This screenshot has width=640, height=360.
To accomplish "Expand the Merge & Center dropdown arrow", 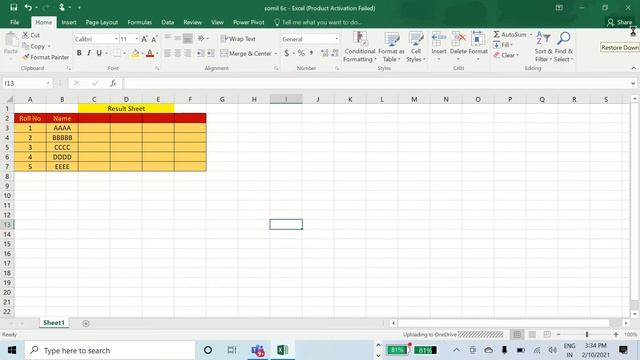I will [276, 53].
